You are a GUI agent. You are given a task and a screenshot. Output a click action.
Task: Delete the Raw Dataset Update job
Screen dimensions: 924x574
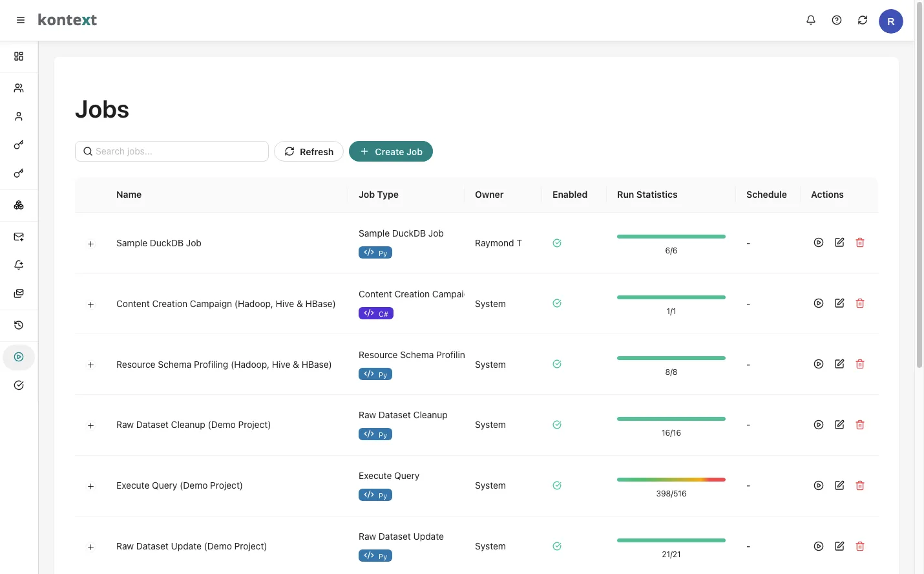[x=859, y=546]
